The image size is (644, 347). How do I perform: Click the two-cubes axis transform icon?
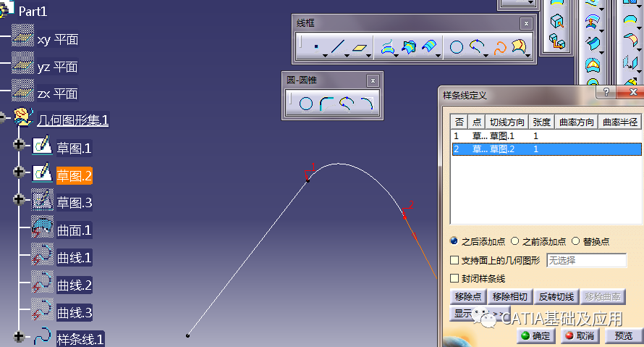(557, 41)
